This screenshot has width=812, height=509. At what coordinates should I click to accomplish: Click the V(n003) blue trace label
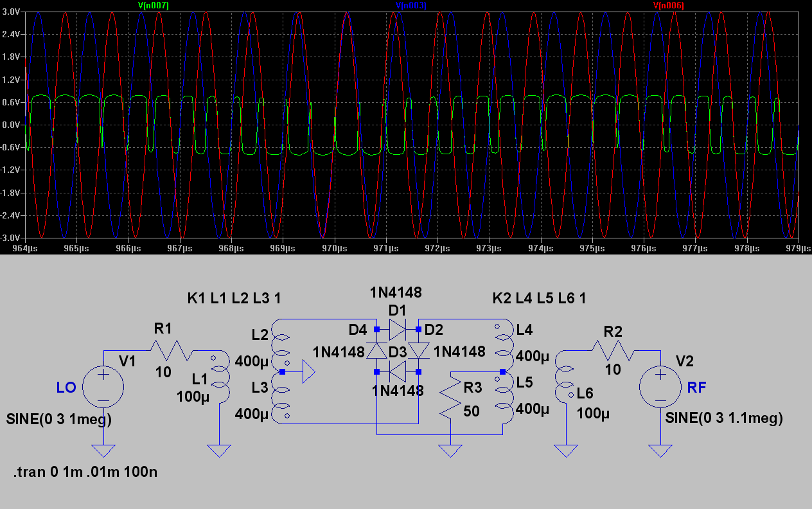(410, 5)
